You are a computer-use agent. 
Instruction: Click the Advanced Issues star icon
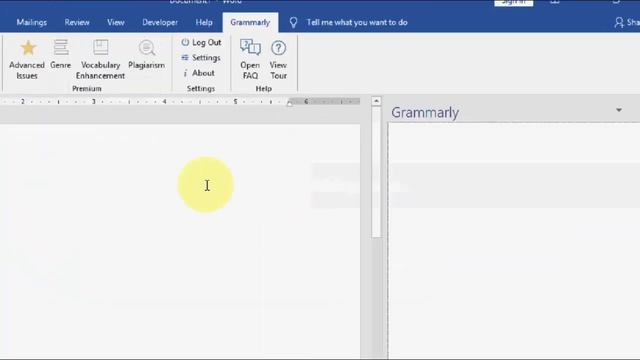pyautogui.click(x=28, y=48)
